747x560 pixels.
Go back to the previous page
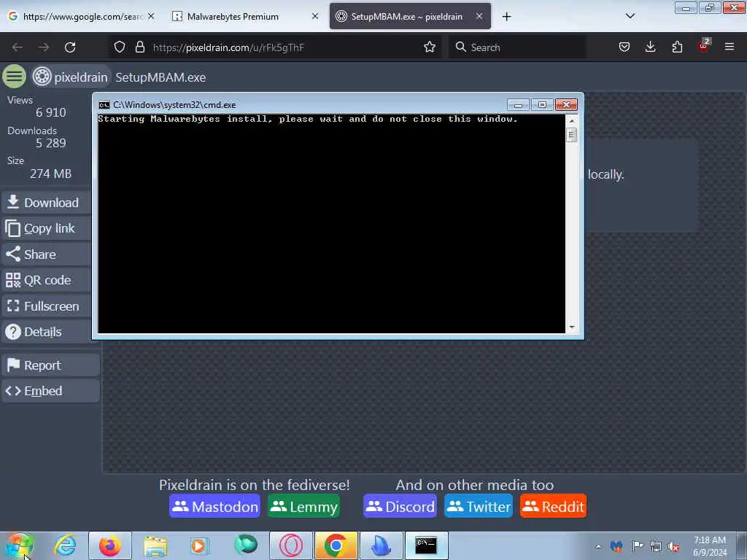point(18,47)
